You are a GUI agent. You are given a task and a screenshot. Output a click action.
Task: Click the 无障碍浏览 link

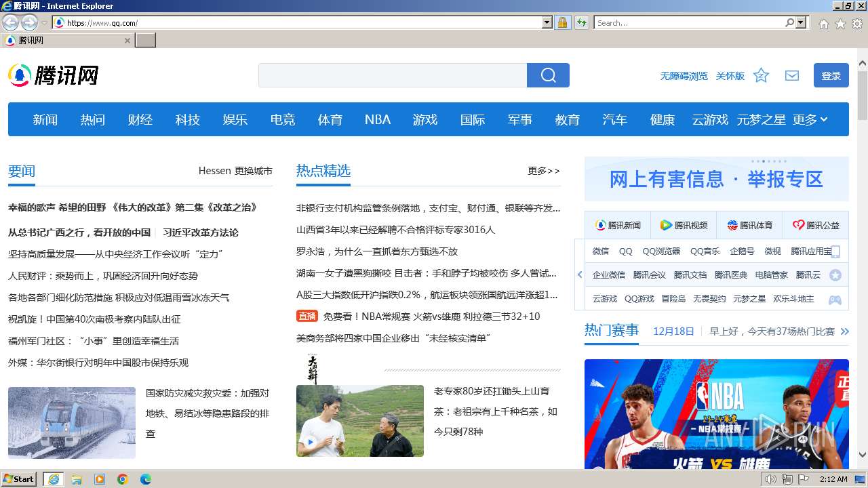coord(684,76)
